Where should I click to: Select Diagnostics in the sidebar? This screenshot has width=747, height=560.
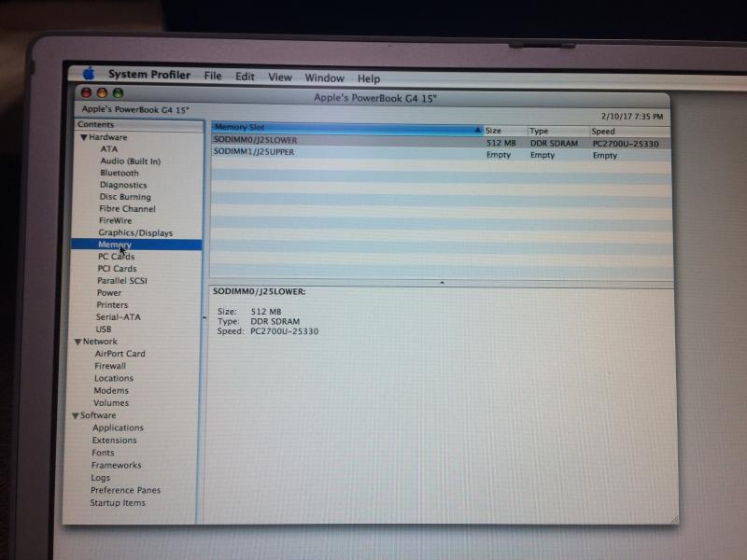point(123,185)
